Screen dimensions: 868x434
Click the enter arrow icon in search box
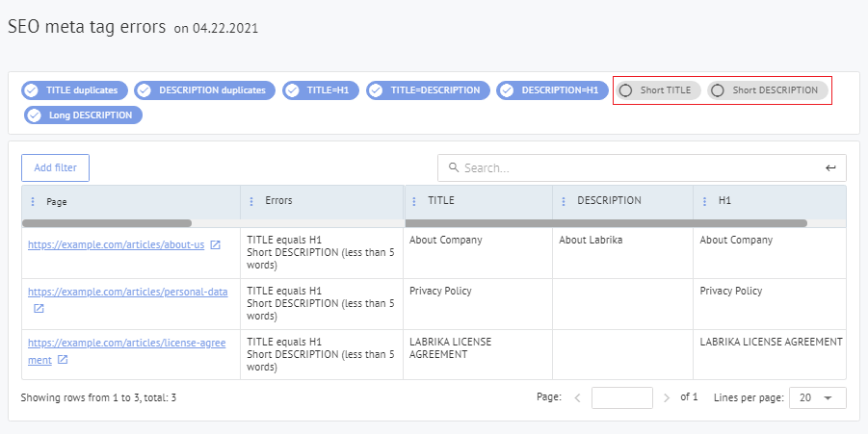[x=830, y=167]
